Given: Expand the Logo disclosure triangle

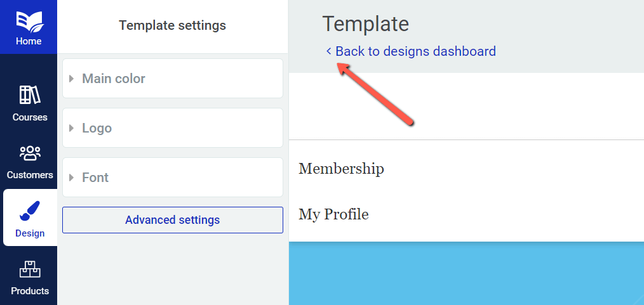Looking at the screenshot, I should coord(72,128).
